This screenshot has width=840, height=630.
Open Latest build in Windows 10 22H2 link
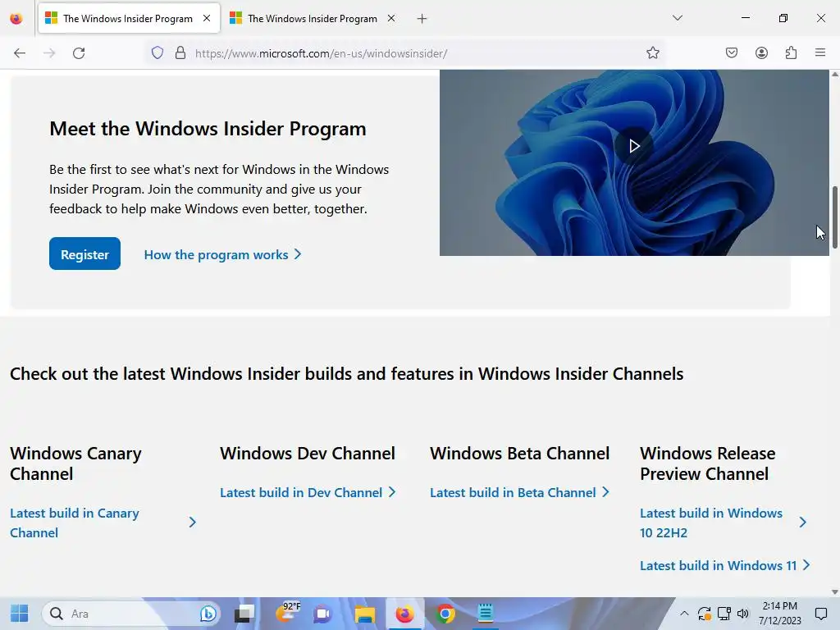click(x=724, y=523)
